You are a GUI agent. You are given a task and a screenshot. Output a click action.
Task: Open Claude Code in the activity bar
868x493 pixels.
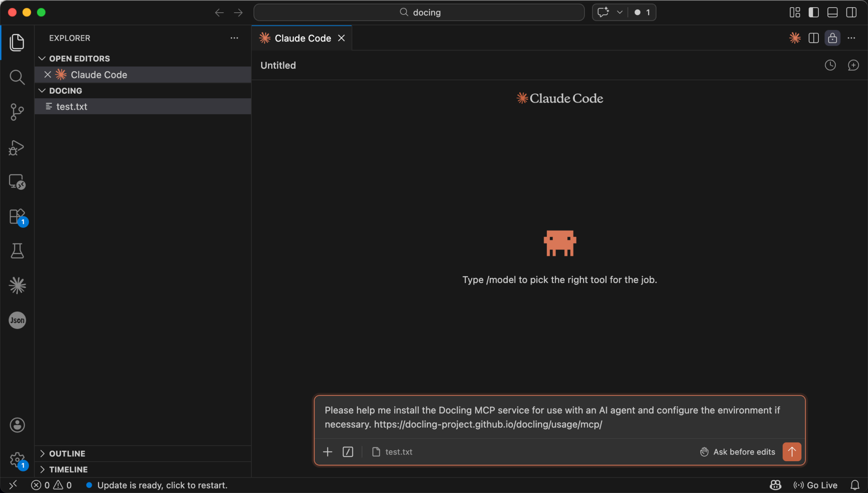tap(17, 285)
